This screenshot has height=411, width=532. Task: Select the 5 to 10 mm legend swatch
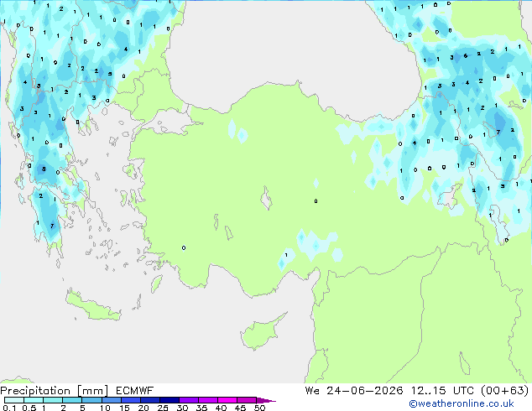(91, 400)
